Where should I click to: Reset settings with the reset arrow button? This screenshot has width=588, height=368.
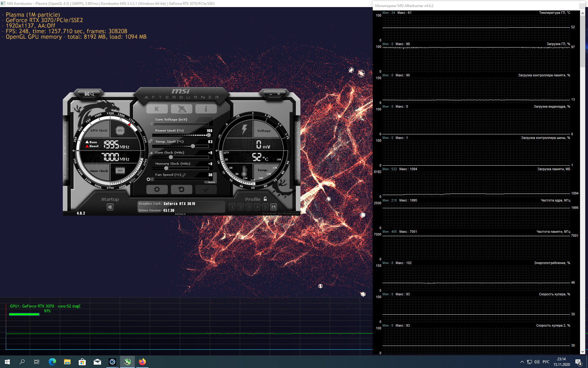pyautogui.click(x=181, y=190)
